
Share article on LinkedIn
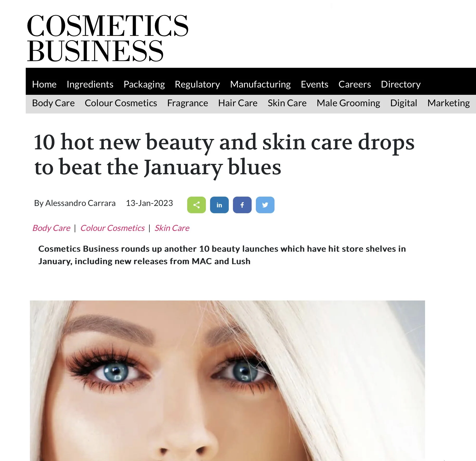tap(219, 205)
